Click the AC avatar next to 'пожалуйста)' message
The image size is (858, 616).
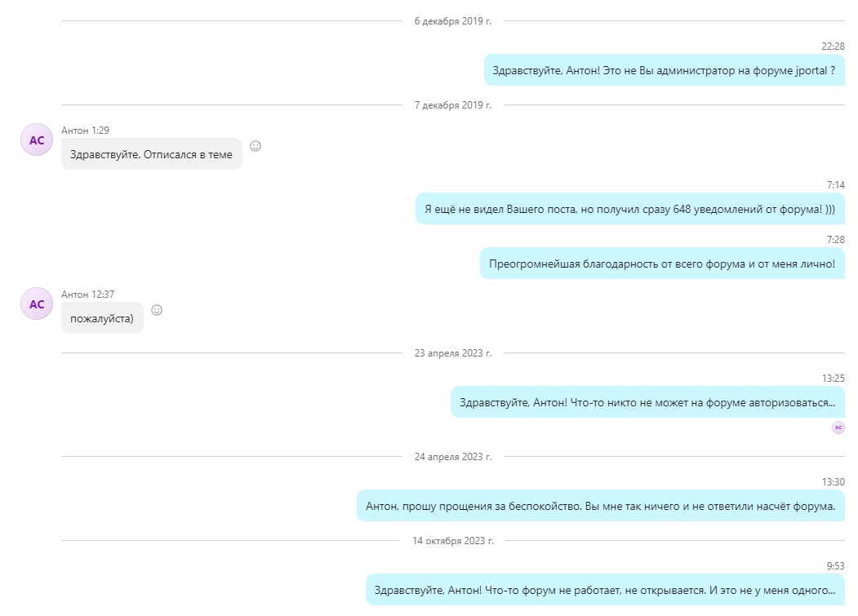pyautogui.click(x=37, y=304)
